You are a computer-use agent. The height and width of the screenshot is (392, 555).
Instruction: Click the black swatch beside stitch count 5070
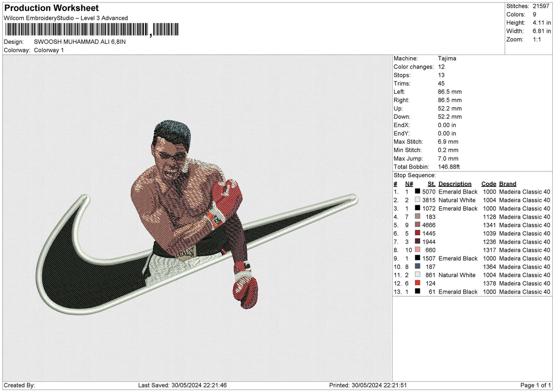click(418, 192)
